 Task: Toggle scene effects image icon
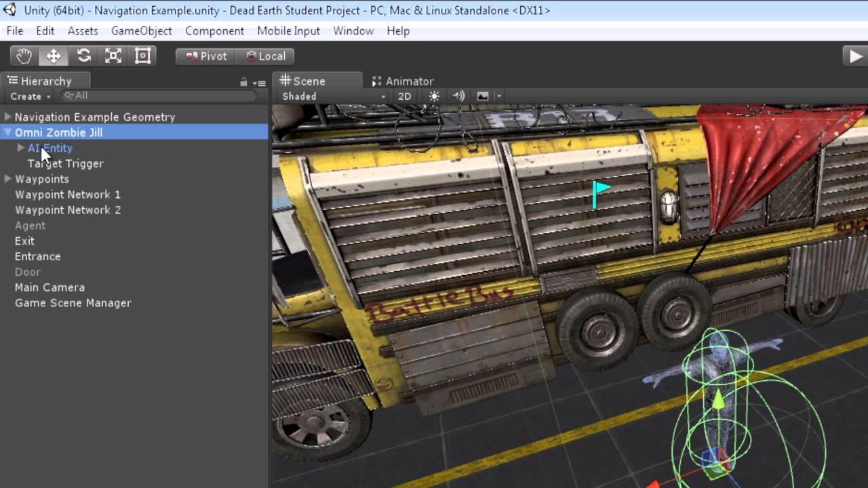(483, 96)
